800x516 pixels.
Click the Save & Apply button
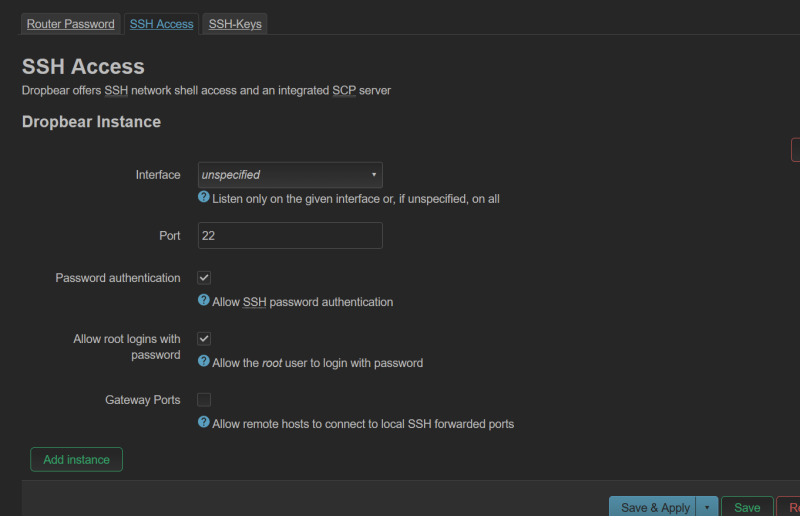pos(655,508)
